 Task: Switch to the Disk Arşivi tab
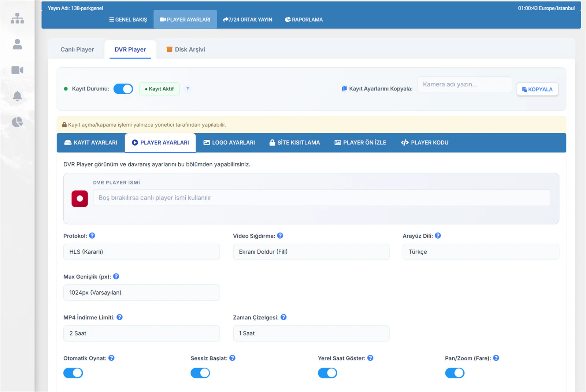tap(186, 49)
